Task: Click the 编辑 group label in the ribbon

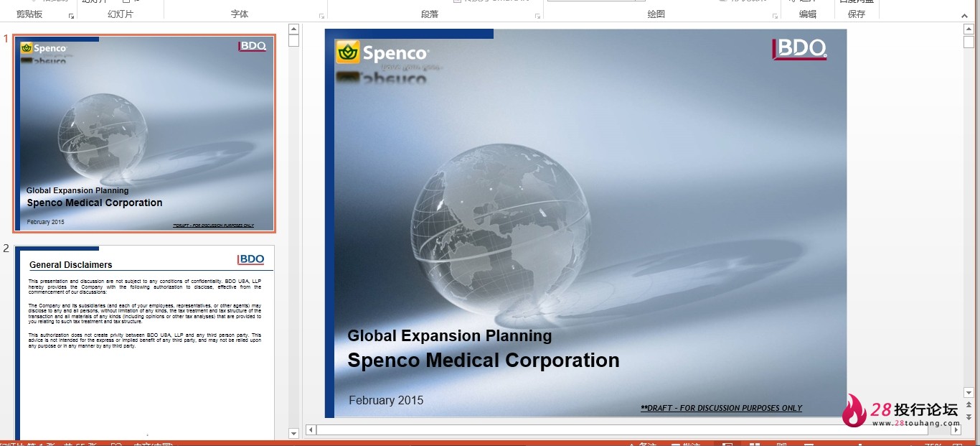Action: 808,14
